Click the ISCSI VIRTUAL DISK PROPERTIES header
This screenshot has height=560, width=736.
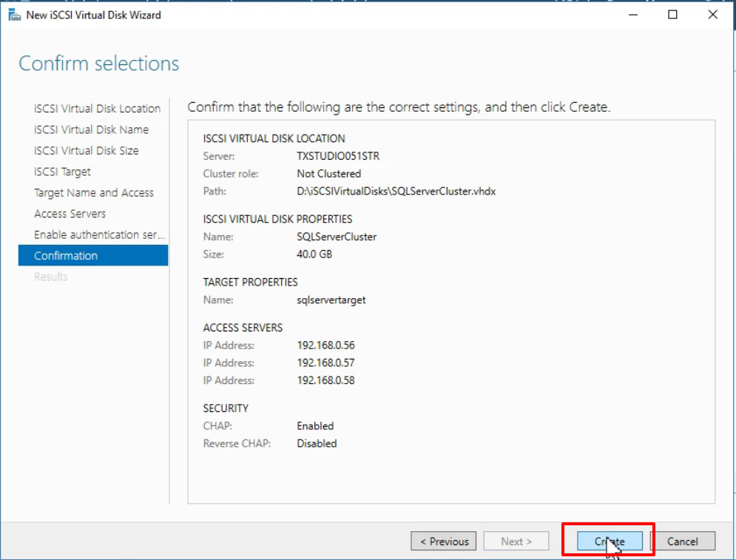point(277,219)
